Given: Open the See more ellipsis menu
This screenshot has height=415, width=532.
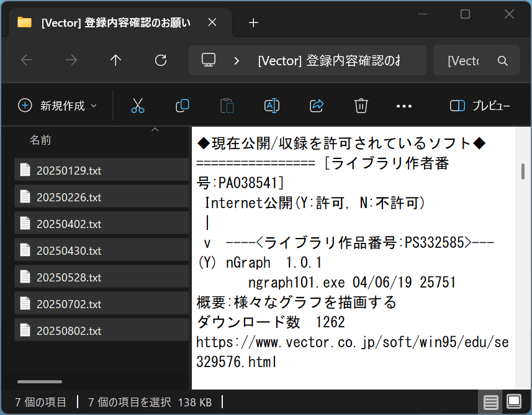Looking at the screenshot, I should pyautogui.click(x=404, y=106).
